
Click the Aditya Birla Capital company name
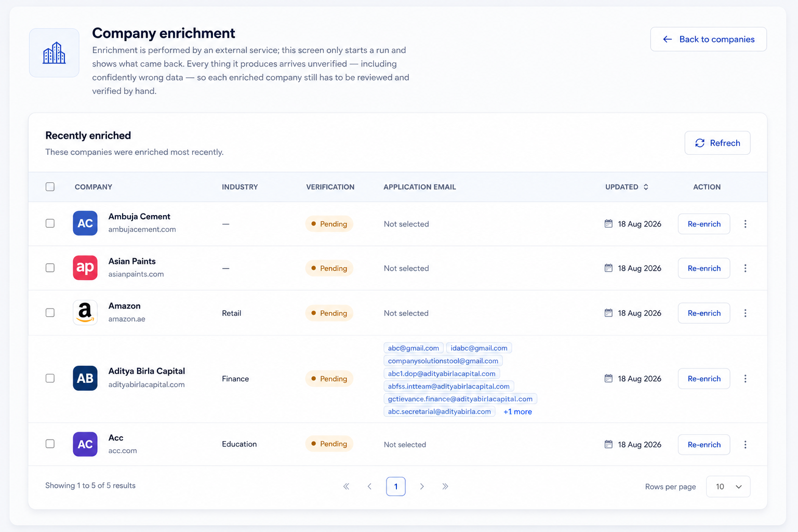coord(147,371)
